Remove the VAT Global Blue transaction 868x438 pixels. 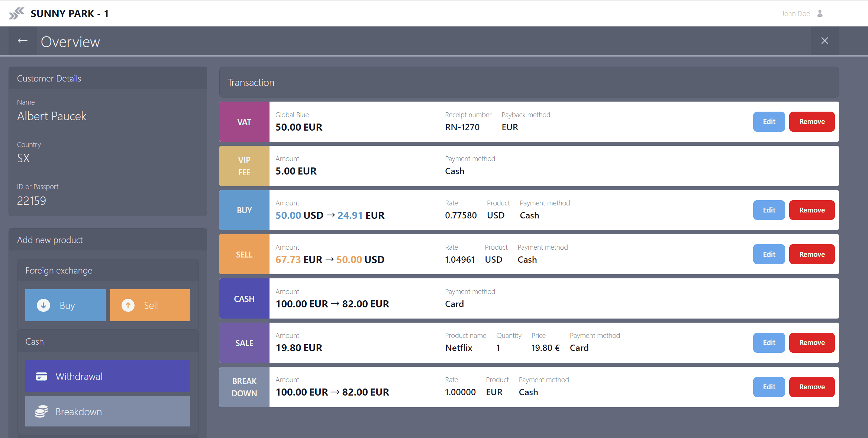tap(812, 122)
